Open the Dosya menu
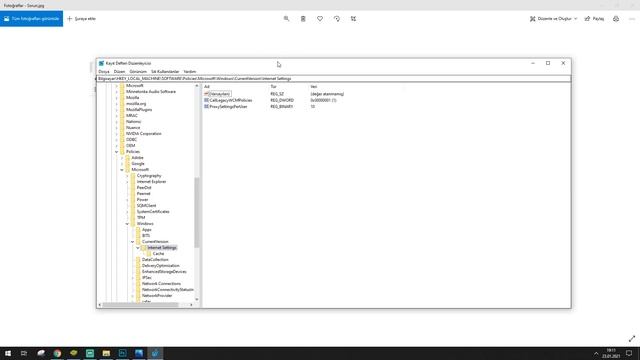This screenshot has width=640, height=360. [104, 71]
